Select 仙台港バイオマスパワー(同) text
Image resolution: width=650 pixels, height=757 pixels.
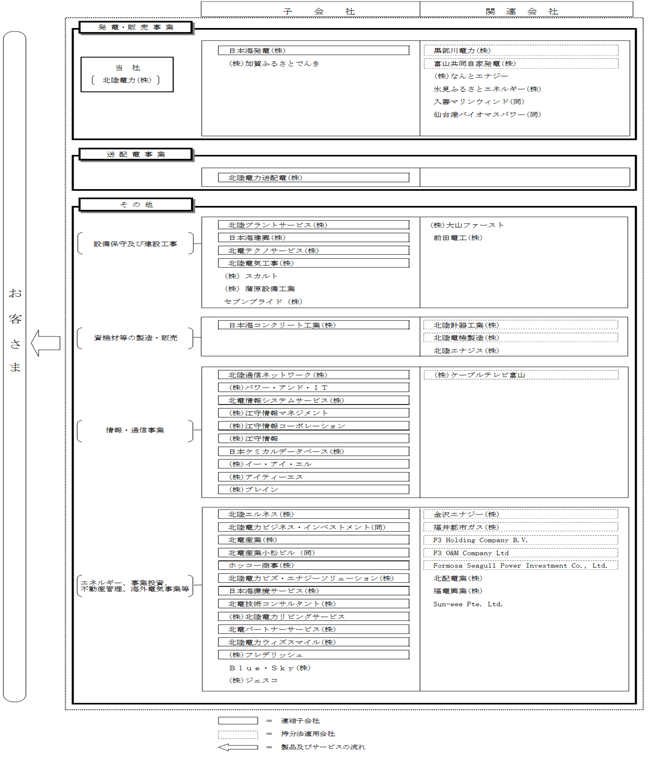[x=487, y=114]
